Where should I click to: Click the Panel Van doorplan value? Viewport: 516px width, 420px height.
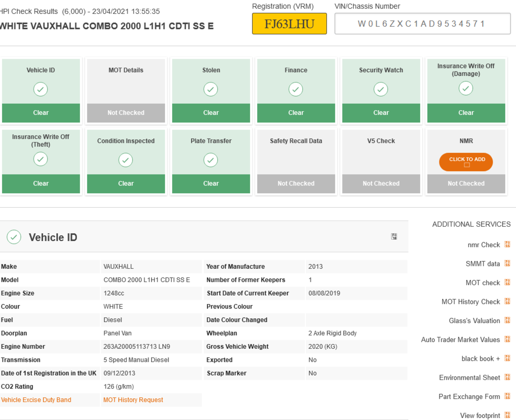click(117, 333)
